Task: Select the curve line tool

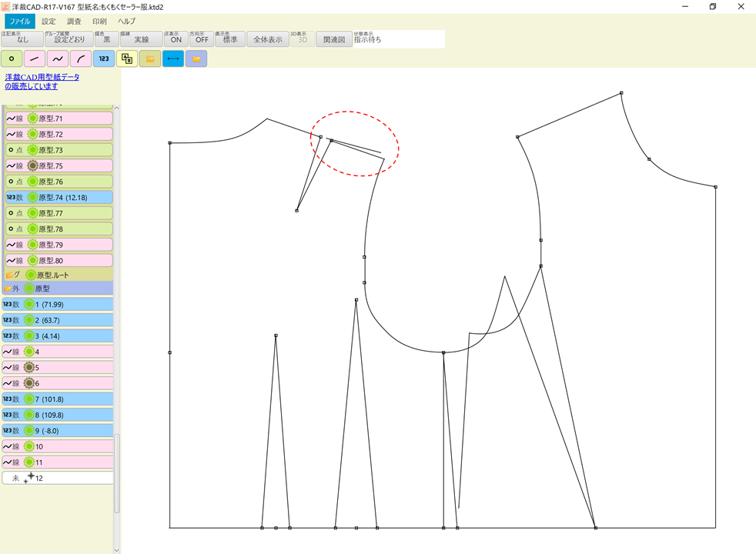Action: click(56, 58)
